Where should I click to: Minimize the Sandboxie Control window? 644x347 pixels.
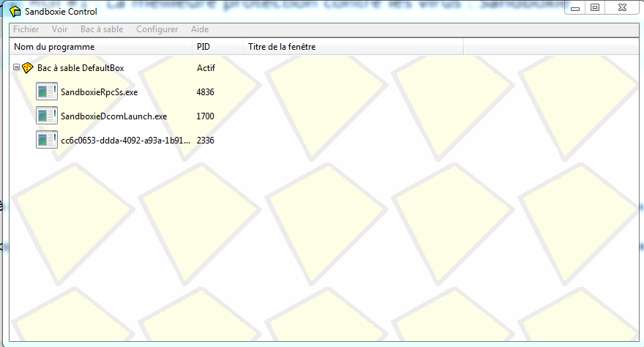[575, 8]
